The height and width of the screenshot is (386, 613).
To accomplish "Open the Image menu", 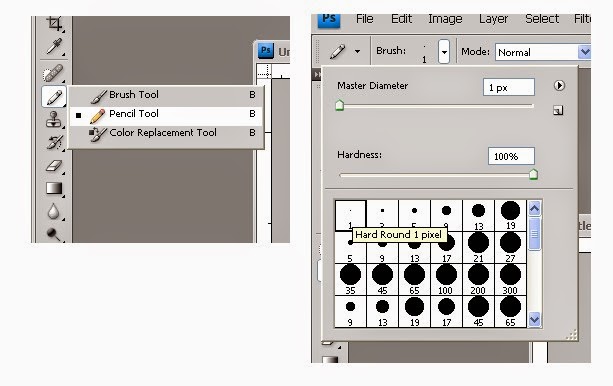I will pos(445,19).
